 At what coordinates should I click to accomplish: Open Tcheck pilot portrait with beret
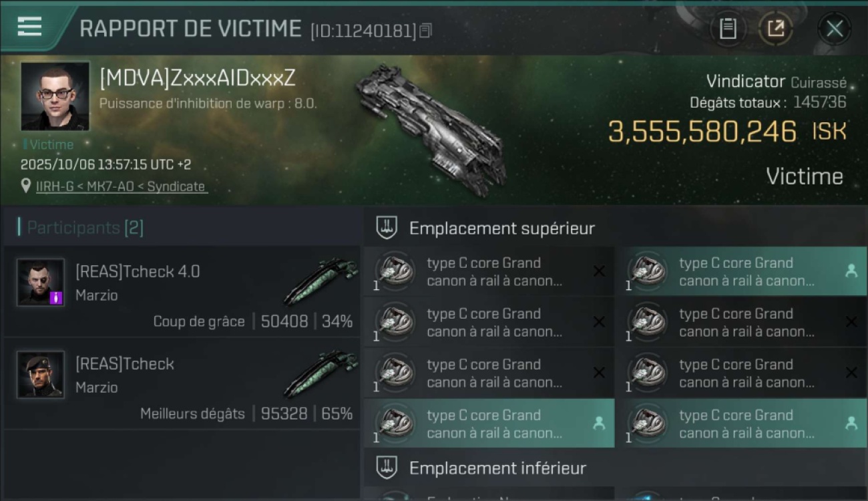[x=41, y=375]
